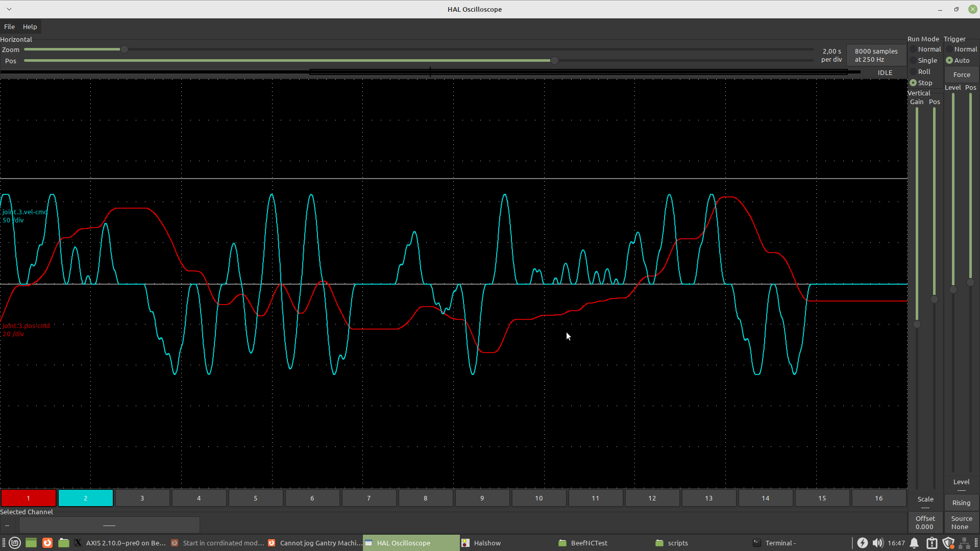Open vertical Offset 0.000 button

pyautogui.click(x=925, y=522)
